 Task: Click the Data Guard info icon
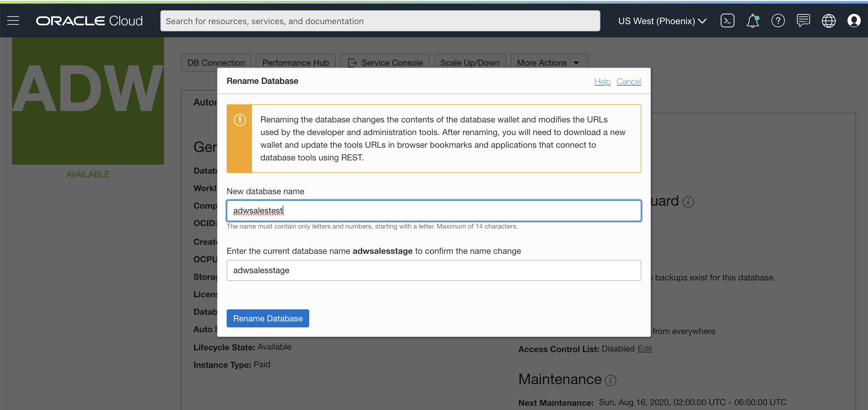688,202
